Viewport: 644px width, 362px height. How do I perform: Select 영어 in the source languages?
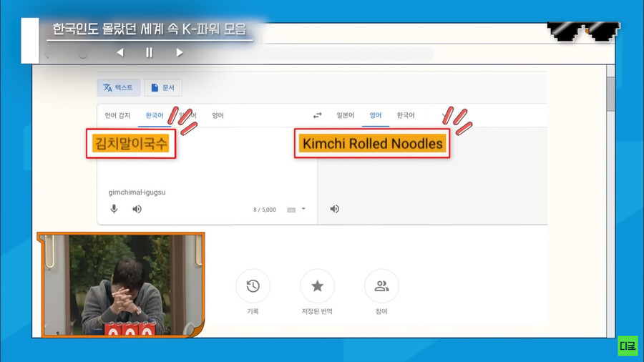218,115
